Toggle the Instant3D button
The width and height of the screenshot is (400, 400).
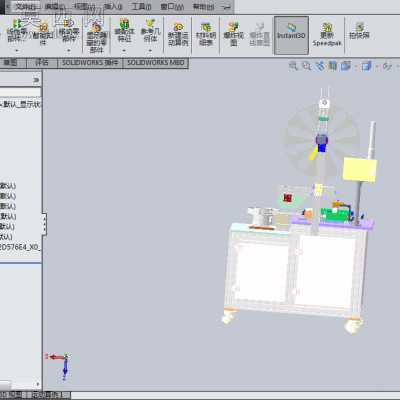click(x=291, y=35)
